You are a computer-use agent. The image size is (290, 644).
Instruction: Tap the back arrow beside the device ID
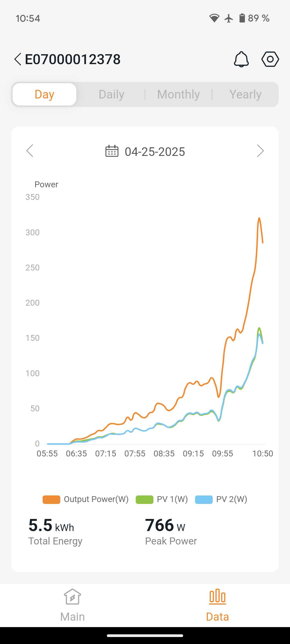tap(18, 59)
